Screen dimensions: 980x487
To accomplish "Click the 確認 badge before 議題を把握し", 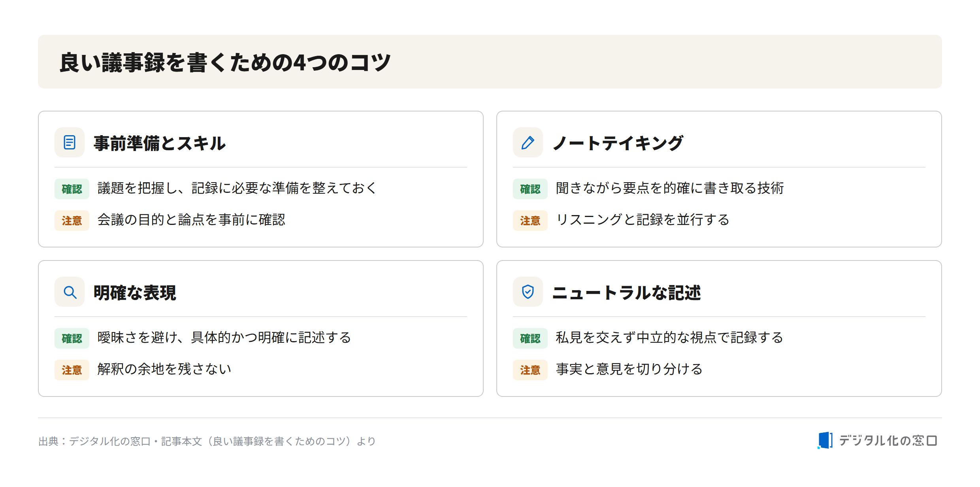I will pos(72,189).
